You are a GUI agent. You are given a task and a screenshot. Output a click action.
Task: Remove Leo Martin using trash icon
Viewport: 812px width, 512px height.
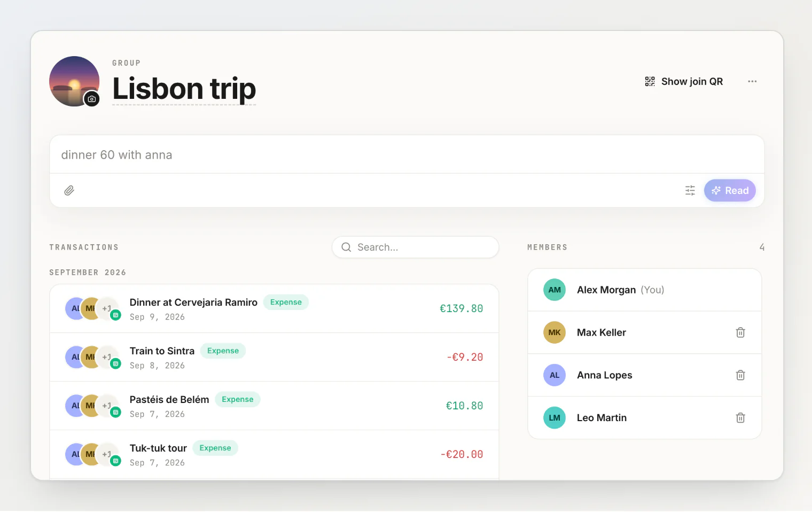click(740, 418)
